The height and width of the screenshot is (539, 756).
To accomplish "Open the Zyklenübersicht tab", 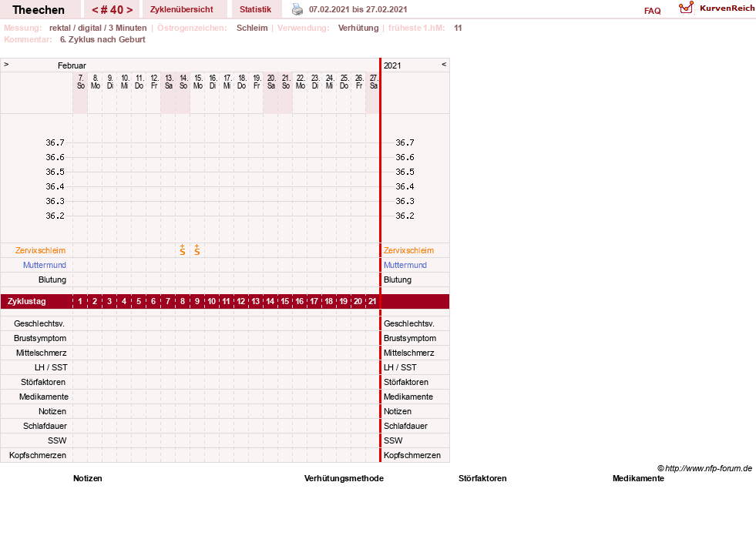I will click(x=182, y=9).
